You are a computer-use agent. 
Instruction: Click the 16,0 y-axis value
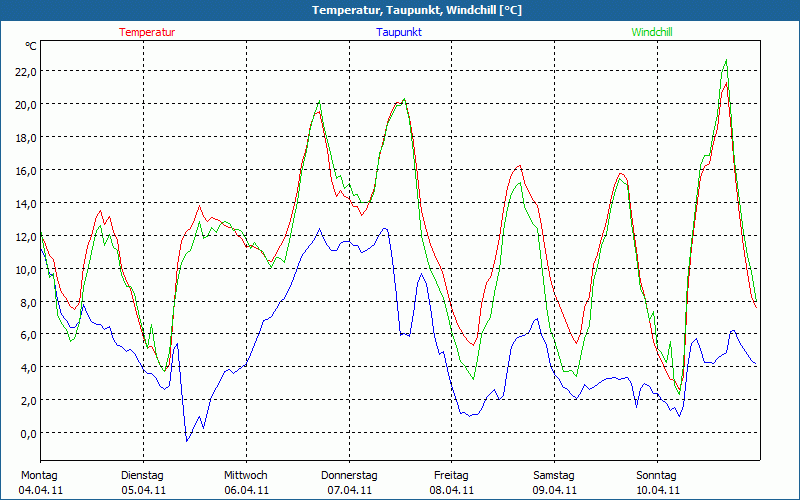click(26, 171)
